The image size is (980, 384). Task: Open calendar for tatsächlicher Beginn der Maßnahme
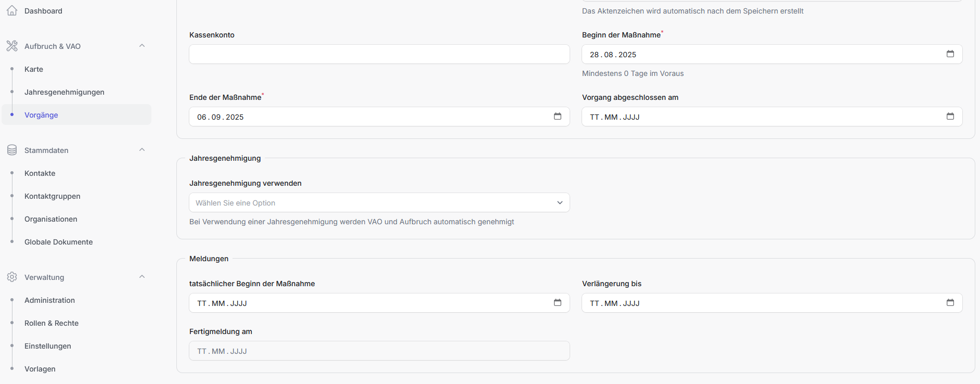tap(557, 303)
